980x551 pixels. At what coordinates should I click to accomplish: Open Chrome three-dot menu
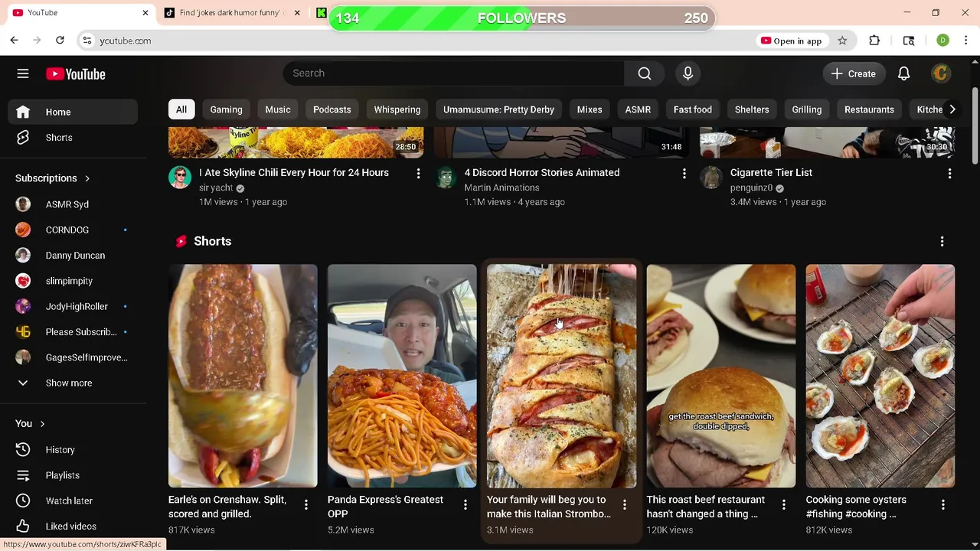pyautogui.click(x=965, y=41)
